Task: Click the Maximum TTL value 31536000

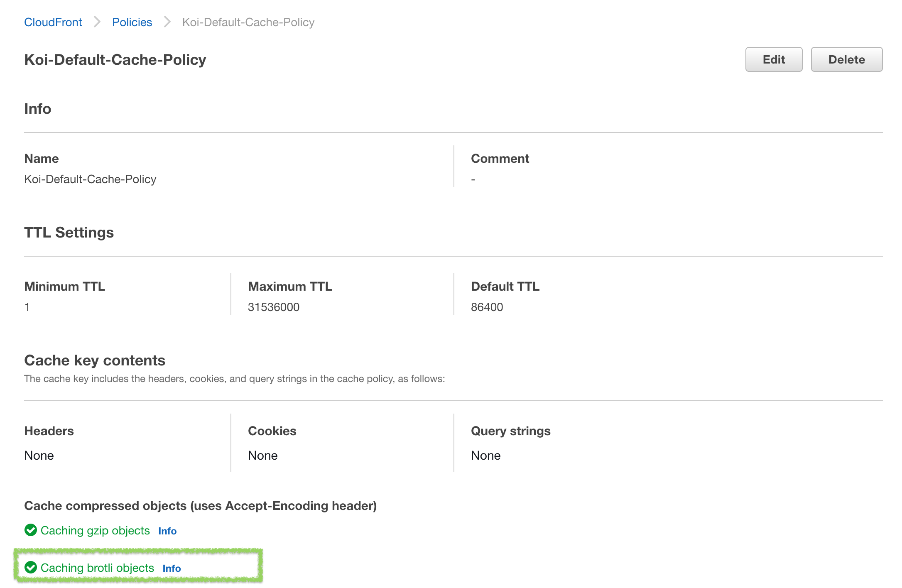Action: coord(274,307)
